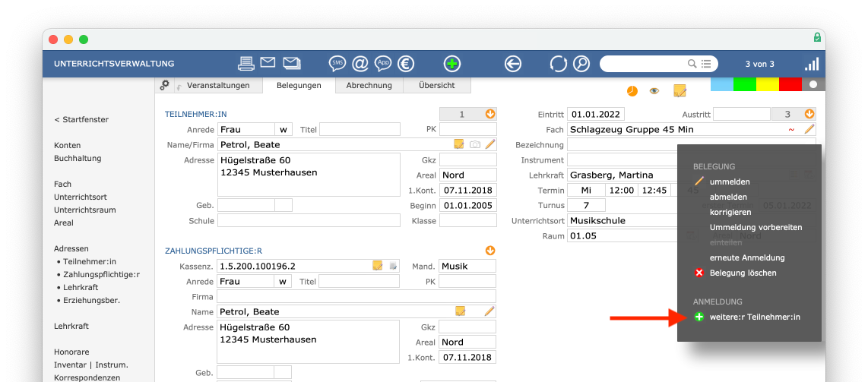
Task: Open the Abrechnung tab
Action: click(x=369, y=85)
